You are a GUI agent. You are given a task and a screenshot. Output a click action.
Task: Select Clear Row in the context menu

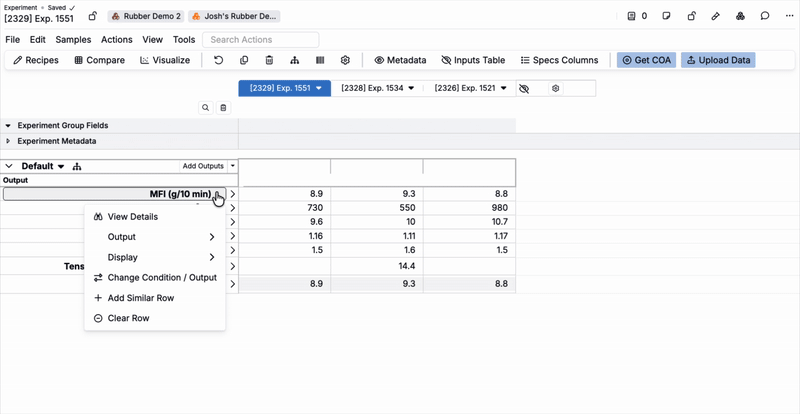pyautogui.click(x=128, y=318)
